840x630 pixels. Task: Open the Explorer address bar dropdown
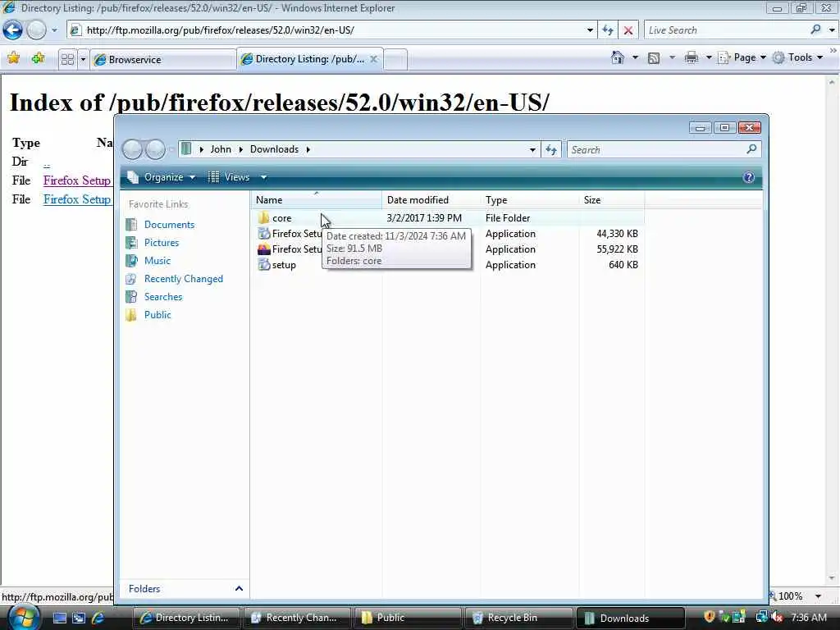pyautogui.click(x=532, y=150)
